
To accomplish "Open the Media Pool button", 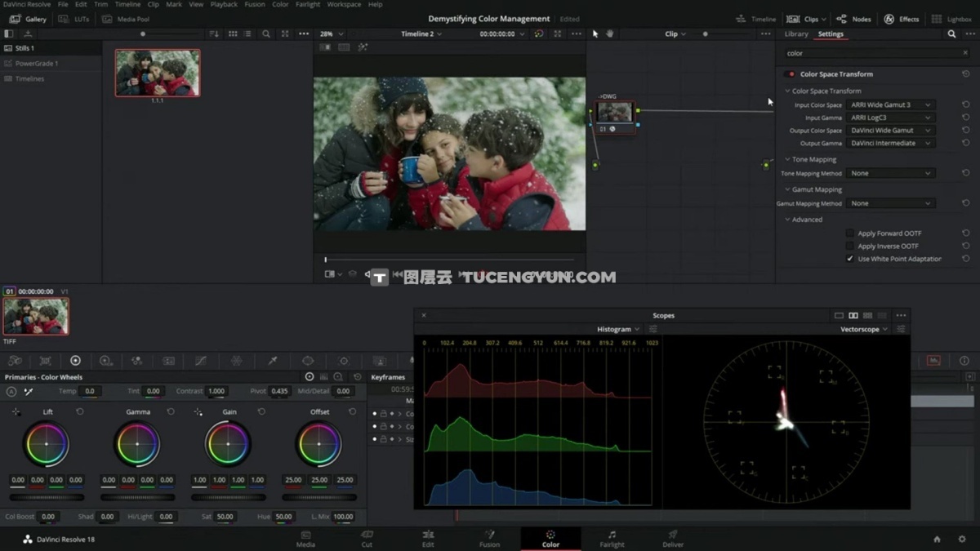I will [125, 19].
